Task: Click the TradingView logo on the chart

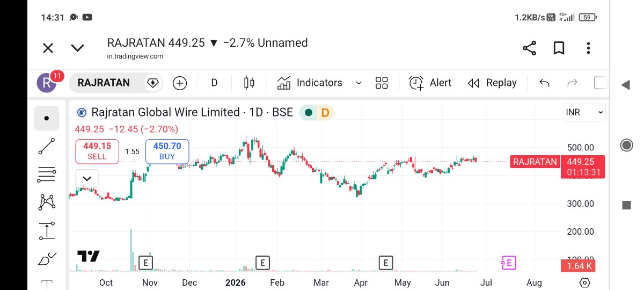Action: 89,256
